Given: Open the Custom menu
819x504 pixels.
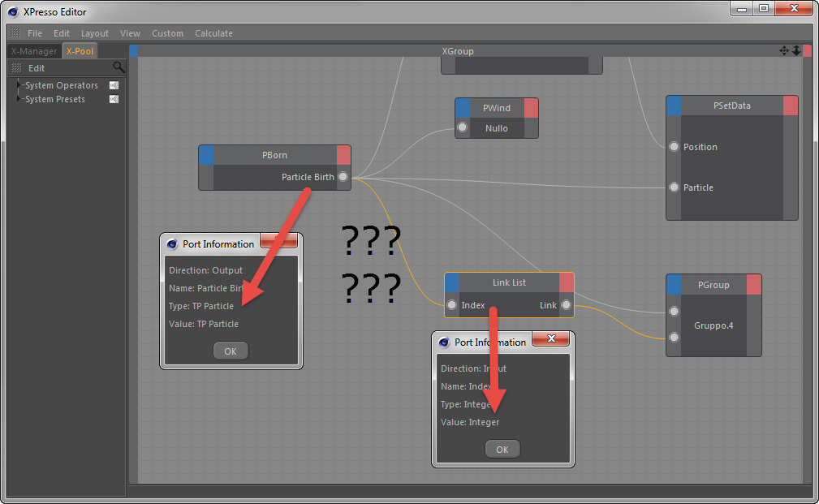Looking at the screenshot, I should (167, 33).
